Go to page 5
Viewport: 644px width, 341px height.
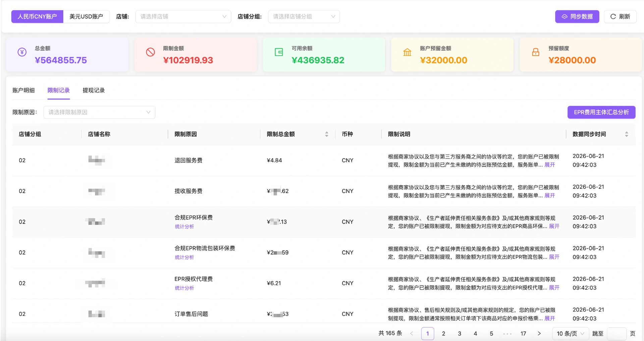(x=491, y=334)
